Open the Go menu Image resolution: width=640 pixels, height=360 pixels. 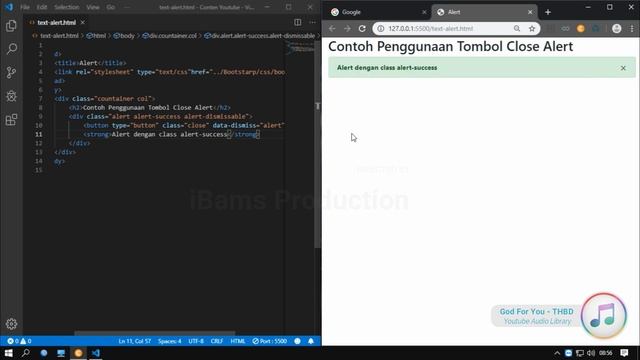click(x=110, y=7)
